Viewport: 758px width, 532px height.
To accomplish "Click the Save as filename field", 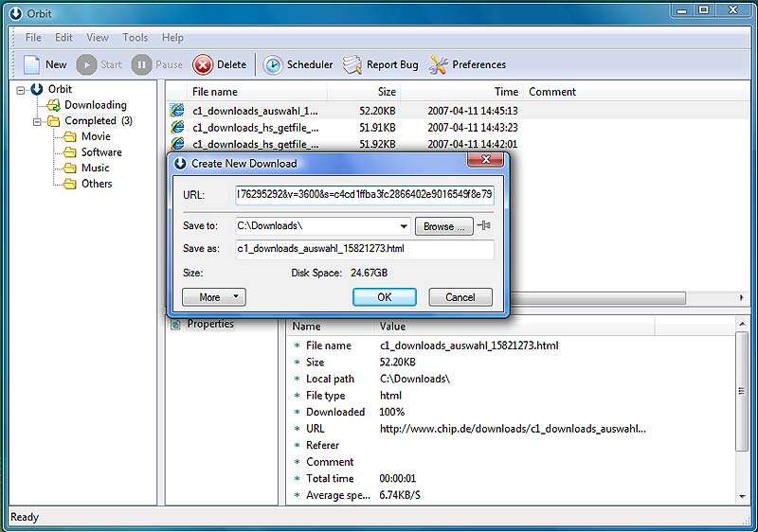I will (365, 249).
